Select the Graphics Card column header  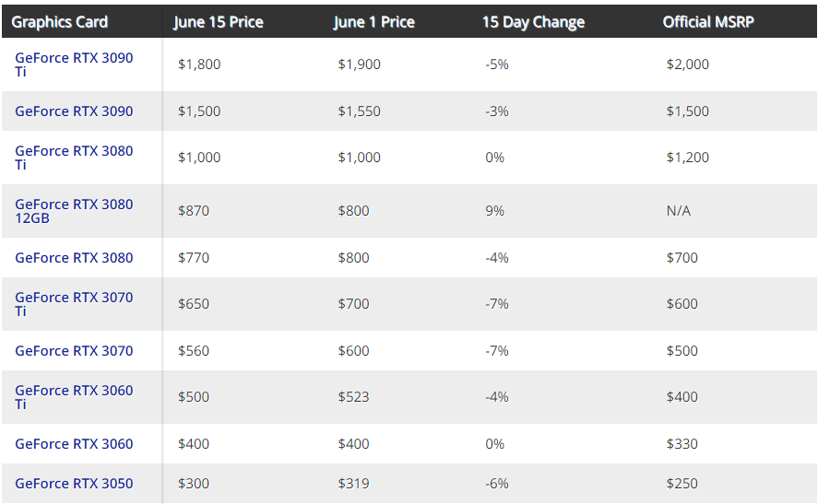[x=59, y=22]
